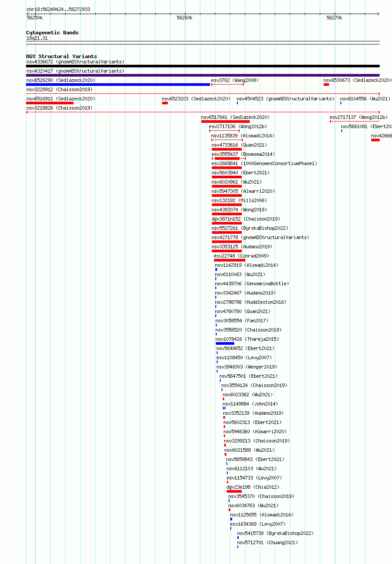This screenshot has width=392, height=564.
Task: Select nsv4760780 (Quan2021) label
Action: coord(243,311)
